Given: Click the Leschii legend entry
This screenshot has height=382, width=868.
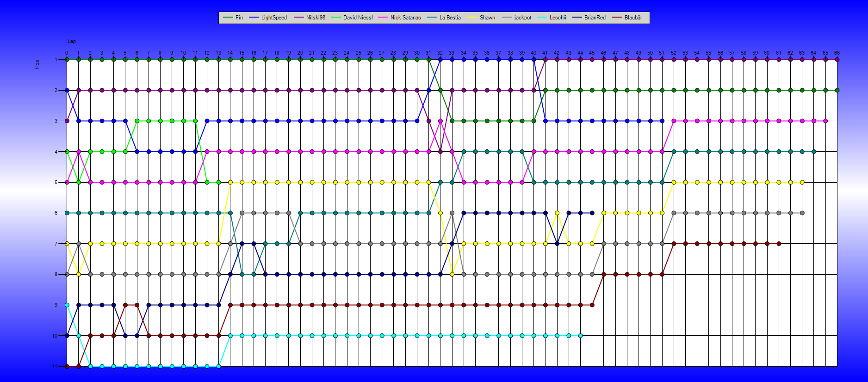Looking at the screenshot, I should click(x=552, y=18).
